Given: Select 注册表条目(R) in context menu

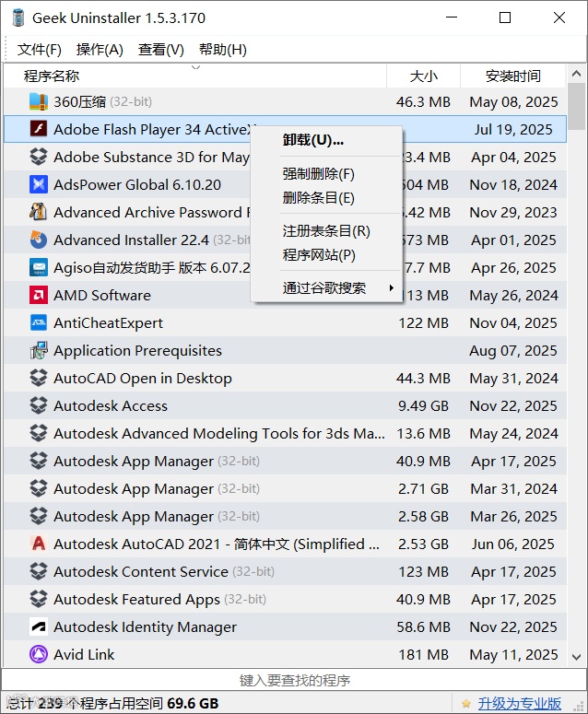Looking at the screenshot, I should [326, 231].
